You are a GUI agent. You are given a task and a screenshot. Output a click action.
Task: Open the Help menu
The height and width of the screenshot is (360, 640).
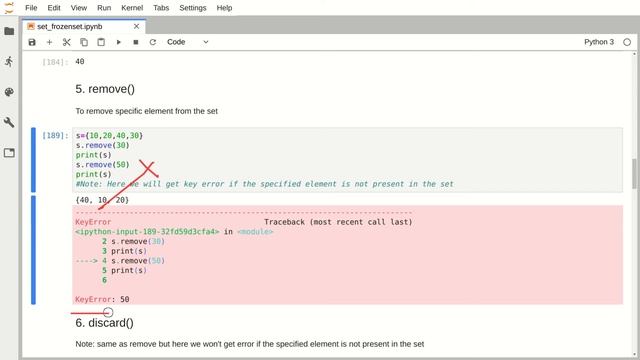point(224,8)
